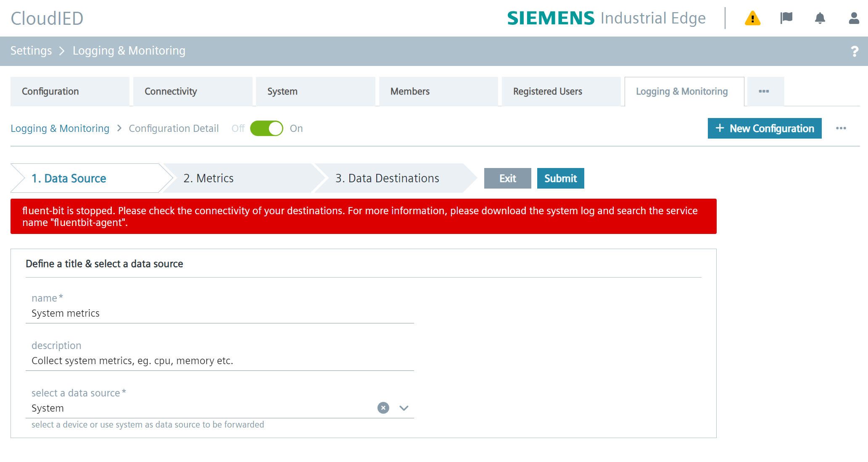Open more options next to New Configuration
The height and width of the screenshot is (462, 868).
[x=841, y=129]
